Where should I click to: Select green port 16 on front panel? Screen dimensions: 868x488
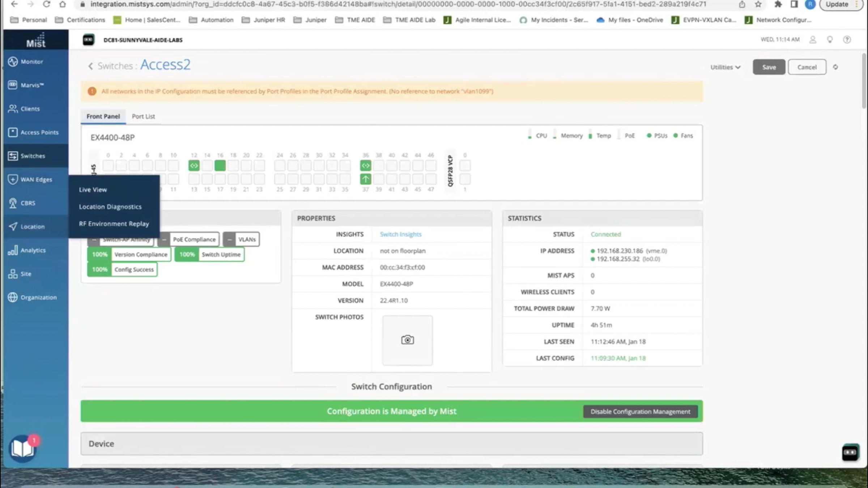[x=220, y=166]
